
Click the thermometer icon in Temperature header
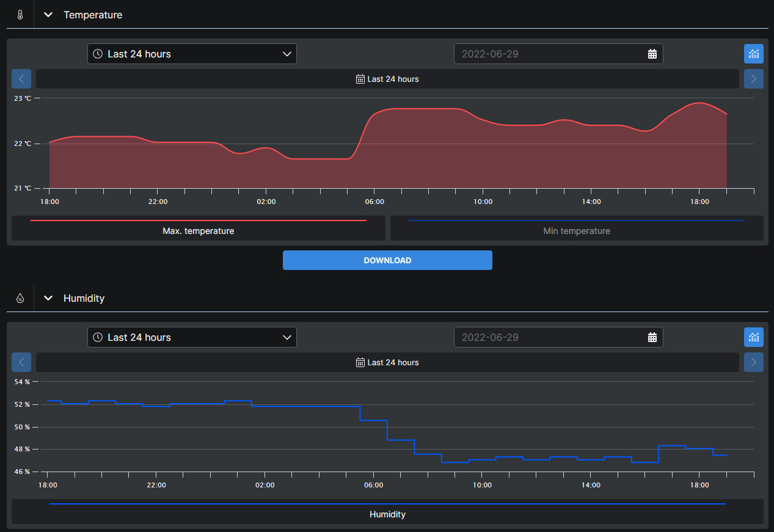click(20, 15)
